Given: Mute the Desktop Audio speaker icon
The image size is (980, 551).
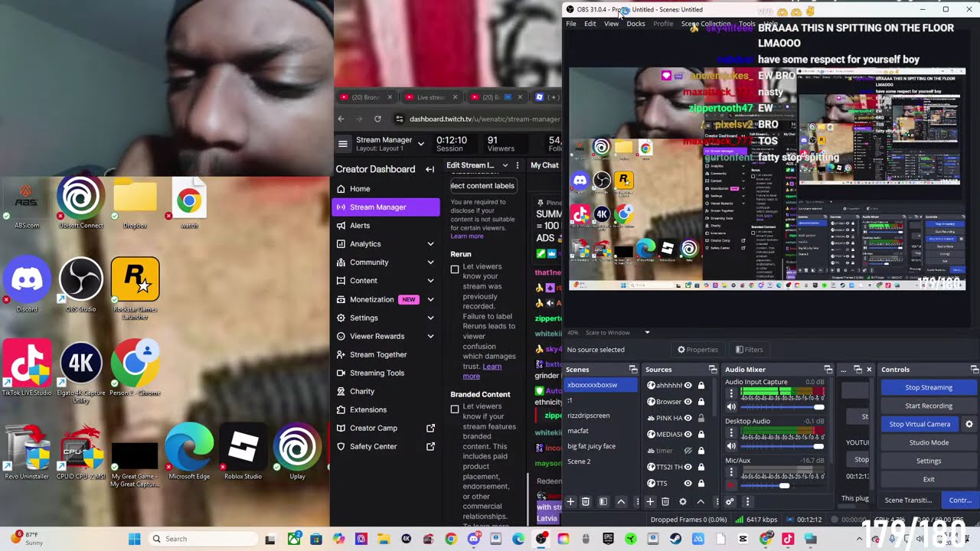Looking at the screenshot, I should [731, 445].
